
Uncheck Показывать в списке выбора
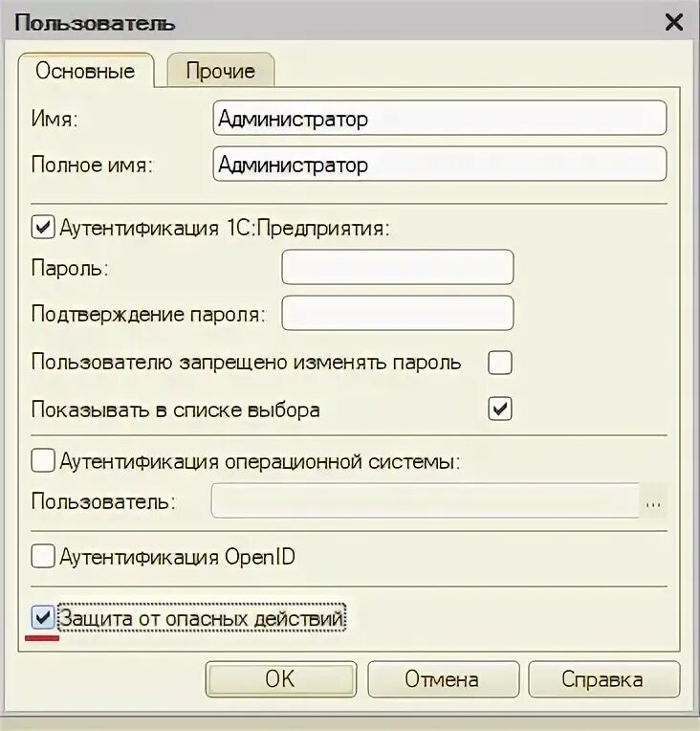(x=500, y=409)
